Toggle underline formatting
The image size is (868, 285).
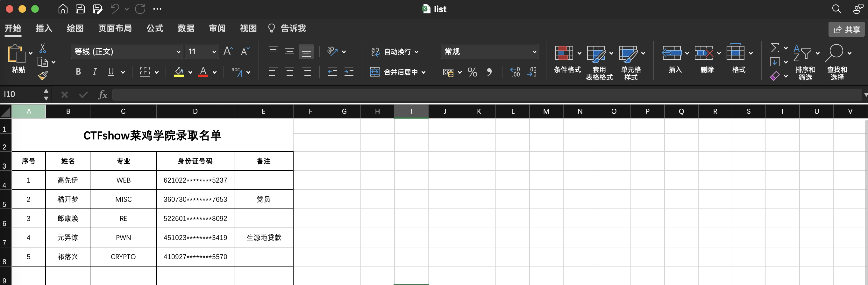(111, 71)
